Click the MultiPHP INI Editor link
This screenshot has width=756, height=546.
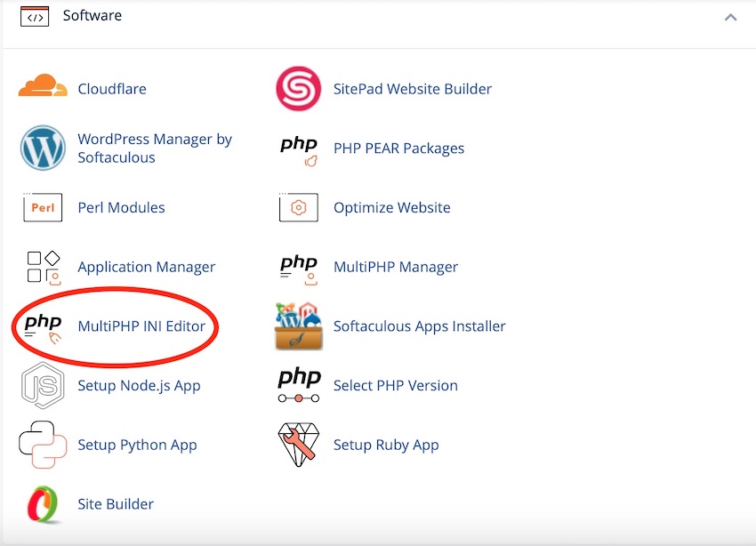(x=141, y=326)
